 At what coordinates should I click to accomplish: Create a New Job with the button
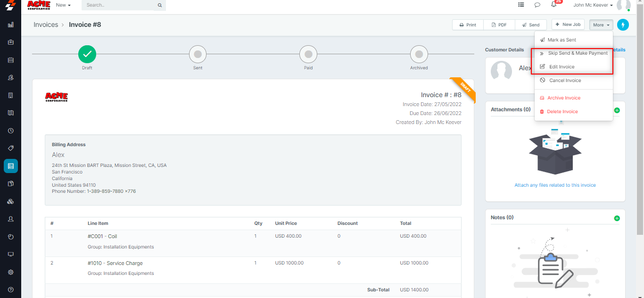568,25
